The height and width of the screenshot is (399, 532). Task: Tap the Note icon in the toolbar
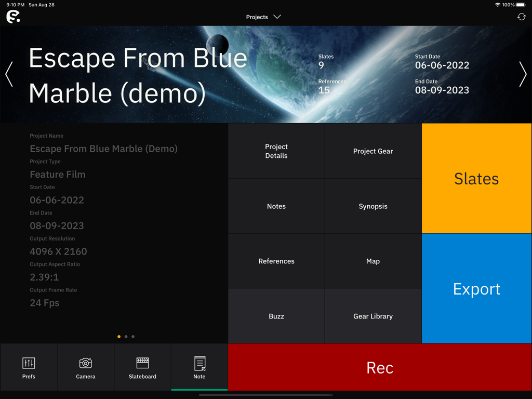click(x=199, y=367)
